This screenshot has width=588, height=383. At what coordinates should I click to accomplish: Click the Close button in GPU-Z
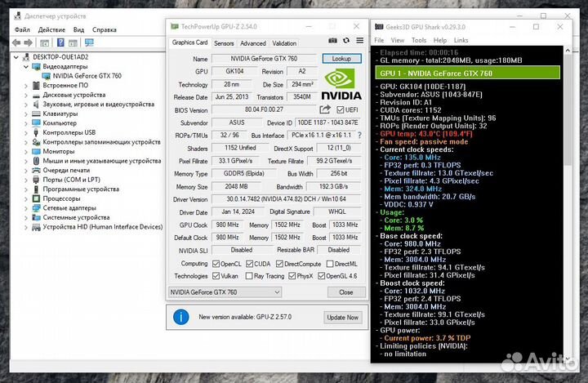(345, 292)
